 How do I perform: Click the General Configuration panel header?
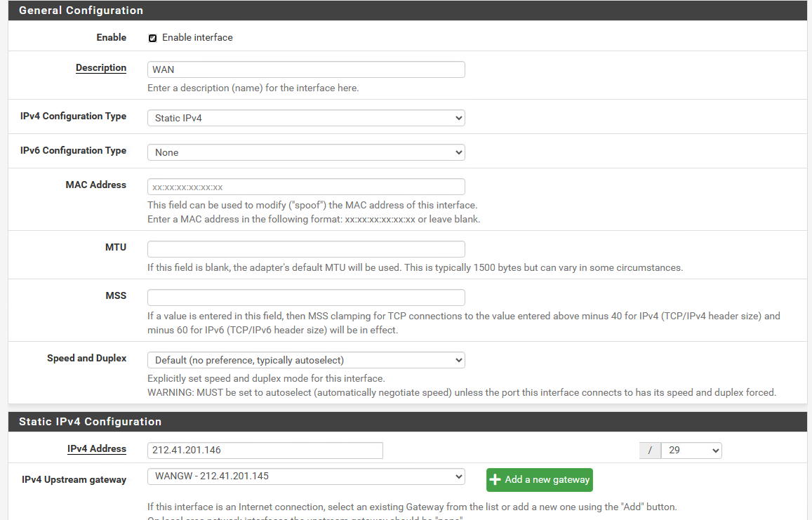[x=81, y=11]
